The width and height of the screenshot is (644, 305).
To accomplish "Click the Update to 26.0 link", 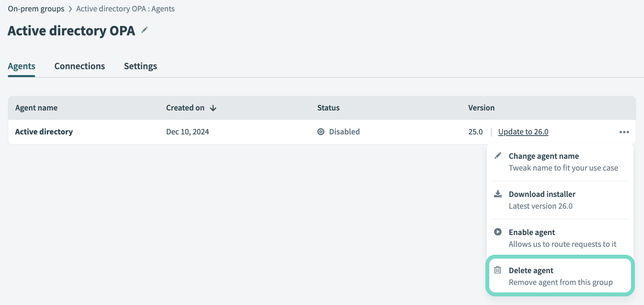I will pos(523,132).
